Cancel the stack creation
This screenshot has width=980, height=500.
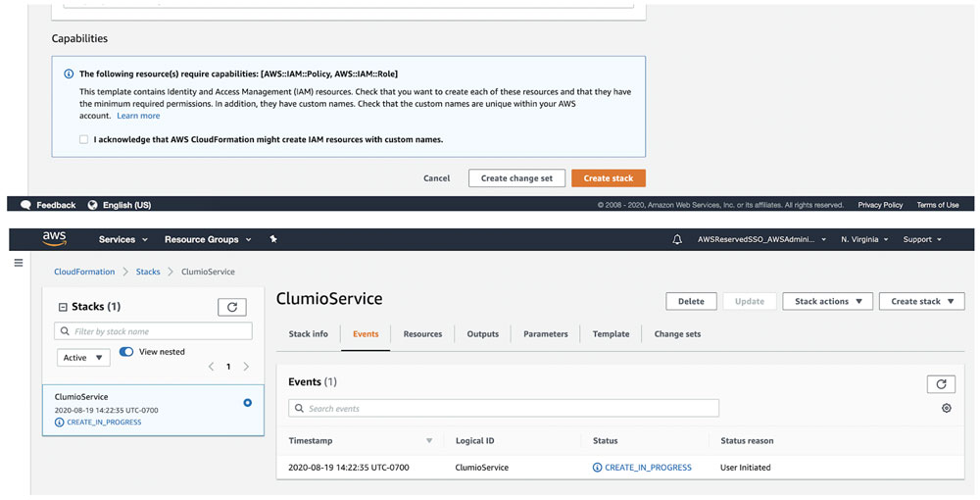tap(436, 178)
